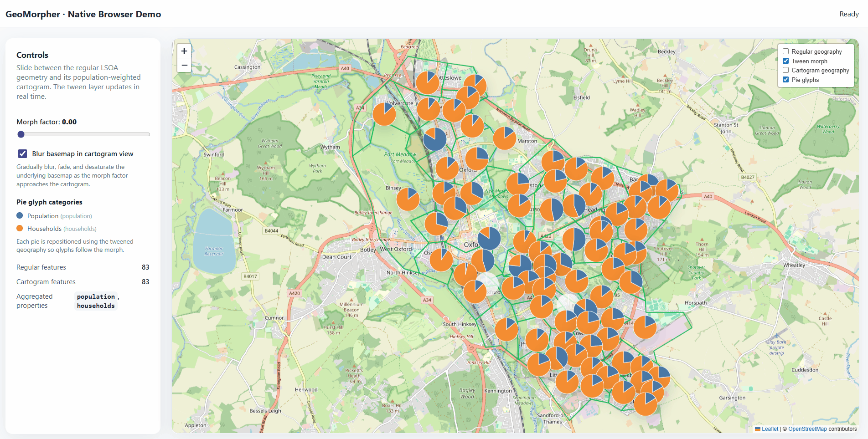Click the Morph factor slider handle
This screenshot has width=868, height=439.
[x=21, y=134]
